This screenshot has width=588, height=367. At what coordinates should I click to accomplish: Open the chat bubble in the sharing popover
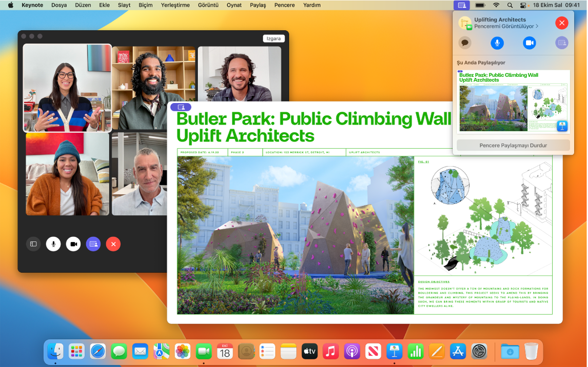[465, 43]
